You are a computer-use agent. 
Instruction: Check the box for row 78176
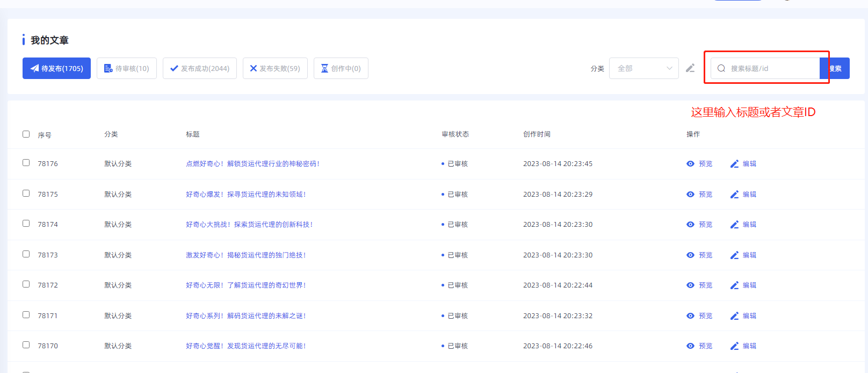[x=26, y=162]
